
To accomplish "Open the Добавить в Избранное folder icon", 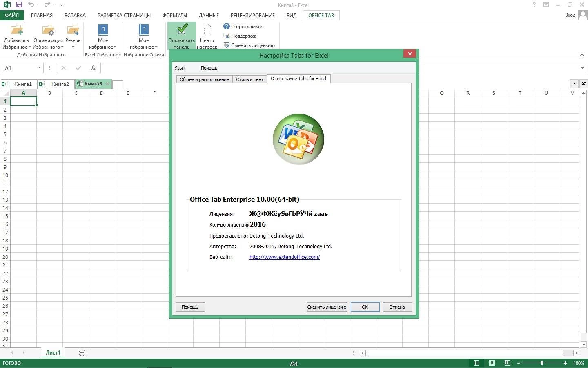I will 17,30.
